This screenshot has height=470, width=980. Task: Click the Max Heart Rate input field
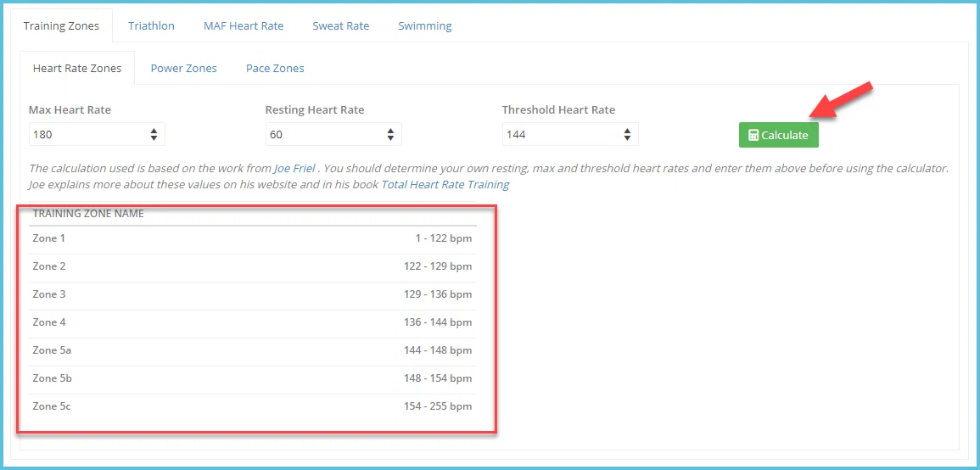coord(97,134)
